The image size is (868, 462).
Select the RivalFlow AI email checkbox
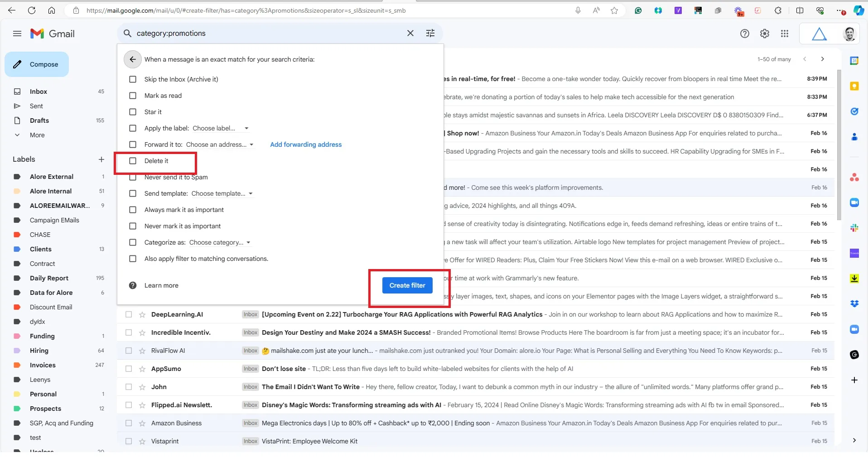pos(129,351)
